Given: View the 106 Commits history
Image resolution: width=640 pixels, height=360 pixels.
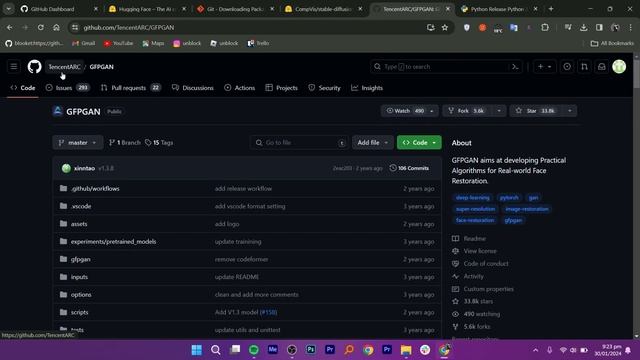Looking at the screenshot, I should click(x=409, y=168).
